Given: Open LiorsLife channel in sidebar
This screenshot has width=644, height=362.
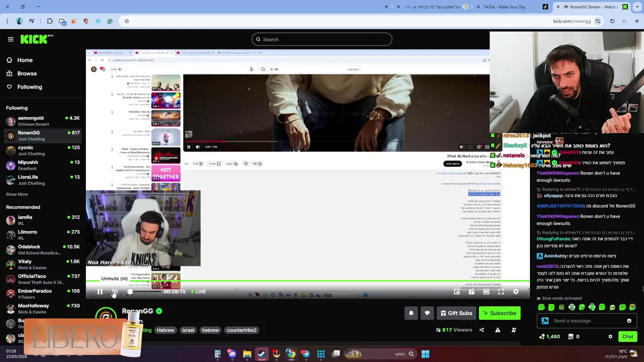Looking at the screenshot, I should tap(43, 180).
